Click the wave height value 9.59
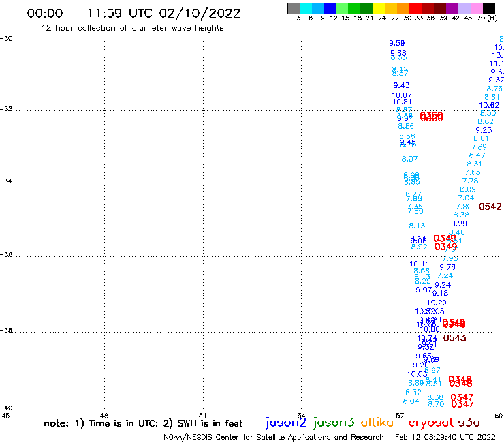 [x=396, y=43]
